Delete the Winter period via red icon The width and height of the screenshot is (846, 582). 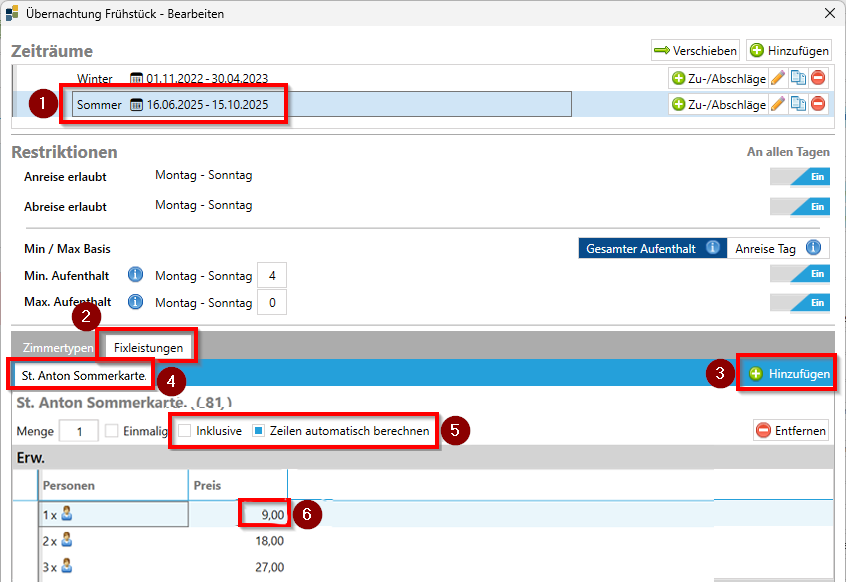(818, 78)
